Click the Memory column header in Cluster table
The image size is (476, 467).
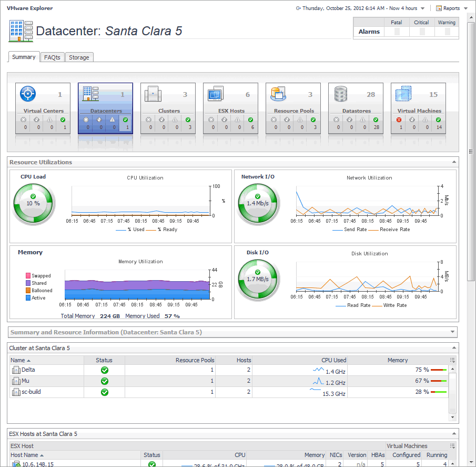[x=398, y=360]
